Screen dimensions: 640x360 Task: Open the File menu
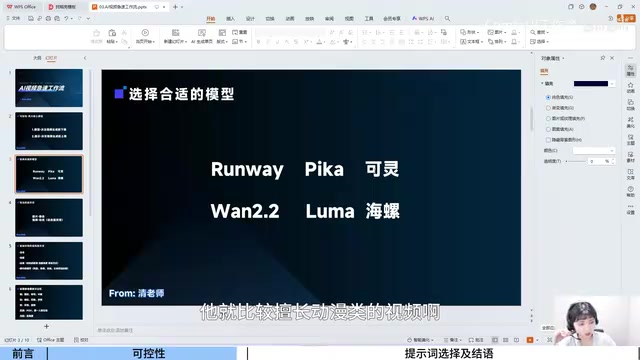tap(14, 18)
